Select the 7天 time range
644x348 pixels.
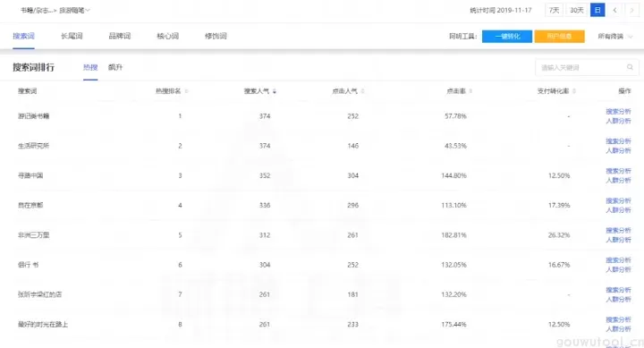click(x=554, y=10)
